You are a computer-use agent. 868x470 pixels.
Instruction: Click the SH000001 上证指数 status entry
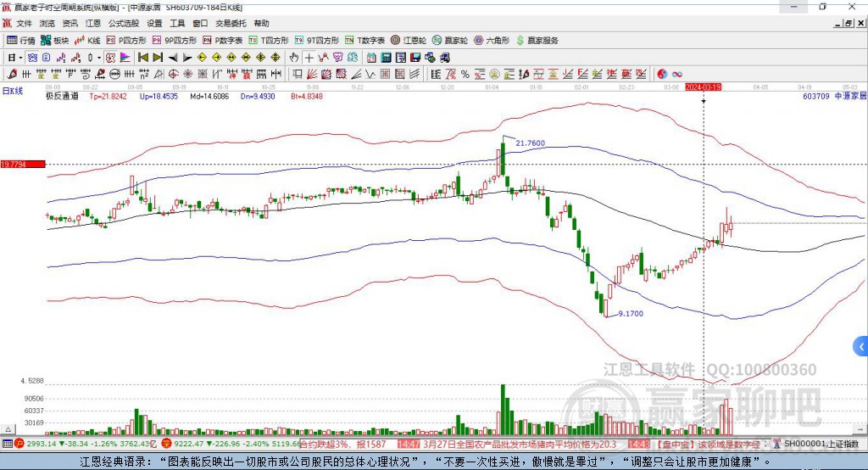[x=821, y=444]
